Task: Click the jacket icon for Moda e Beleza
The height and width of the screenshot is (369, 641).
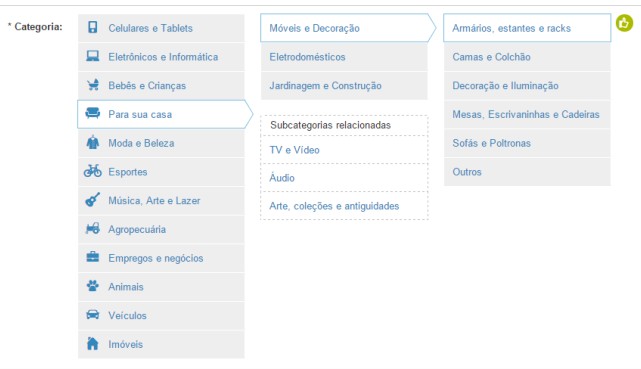Action: pyautogui.click(x=93, y=142)
